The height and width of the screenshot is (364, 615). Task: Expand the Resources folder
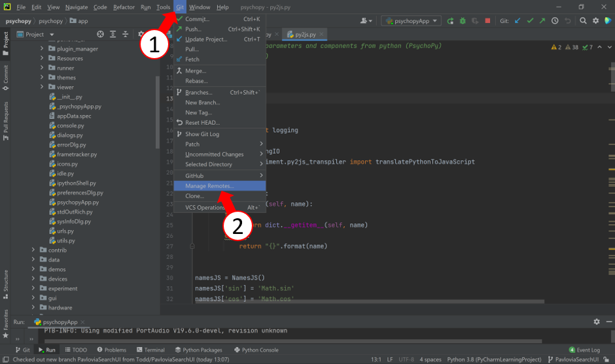coord(42,58)
